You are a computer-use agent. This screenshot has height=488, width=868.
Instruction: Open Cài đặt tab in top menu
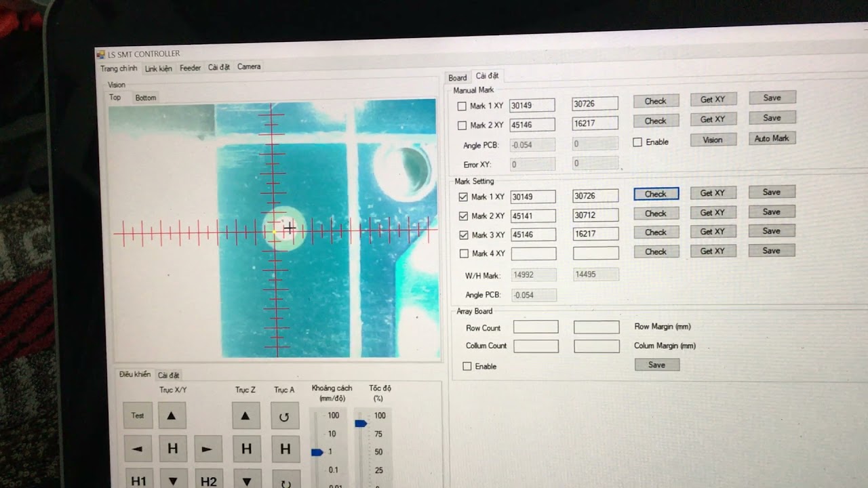(x=219, y=67)
